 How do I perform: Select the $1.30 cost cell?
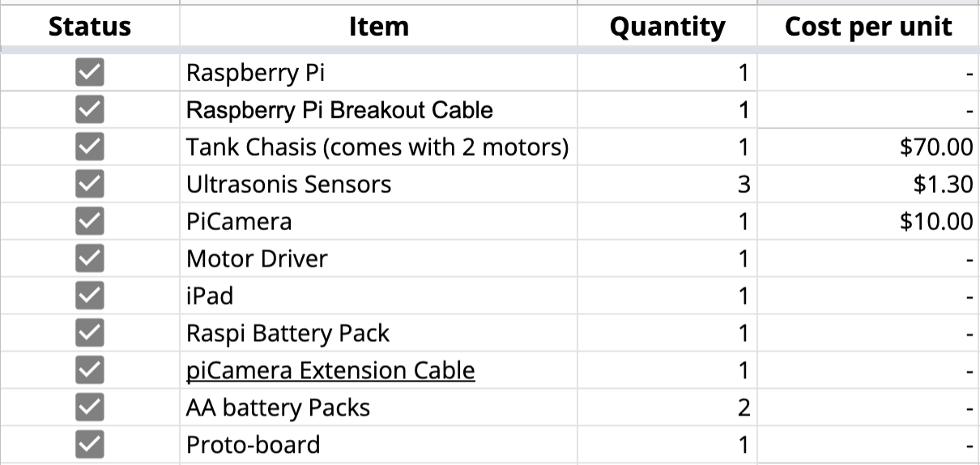click(869, 184)
